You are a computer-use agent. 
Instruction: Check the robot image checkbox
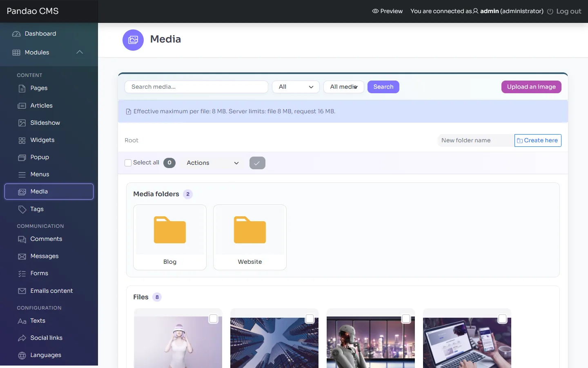(406, 319)
